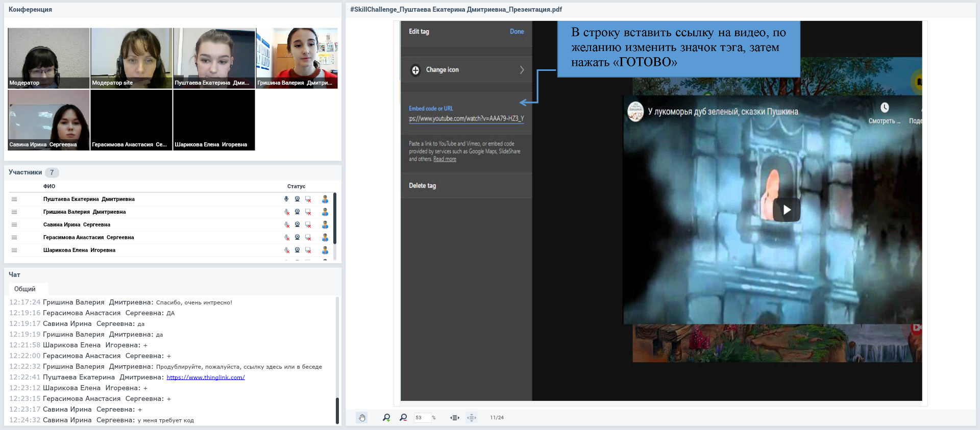Image resolution: width=980 pixels, height=430 pixels.
Task: Click Delete tag in the slide
Action: (x=422, y=186)
